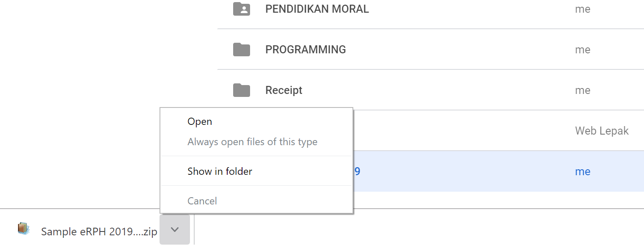This screenshot has width=644, height=248.
Task: Click owner 'me' in PENDIDIKAN MORAL row
Action: 582,9
